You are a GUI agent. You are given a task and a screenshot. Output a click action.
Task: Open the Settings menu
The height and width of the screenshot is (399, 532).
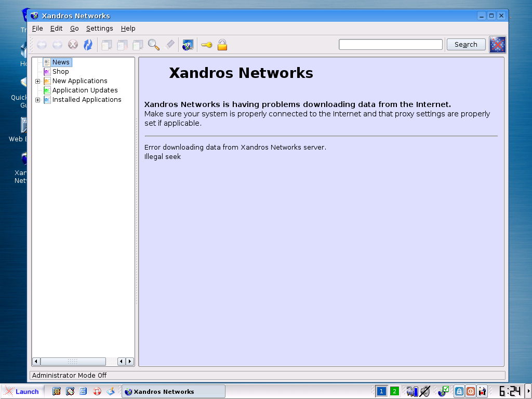pos(99,29)
